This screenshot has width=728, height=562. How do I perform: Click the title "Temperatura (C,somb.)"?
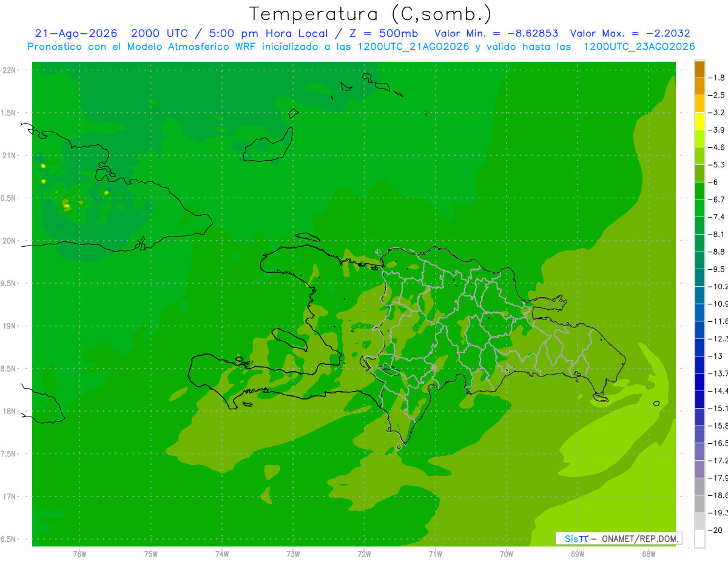(x=371, y=14)
